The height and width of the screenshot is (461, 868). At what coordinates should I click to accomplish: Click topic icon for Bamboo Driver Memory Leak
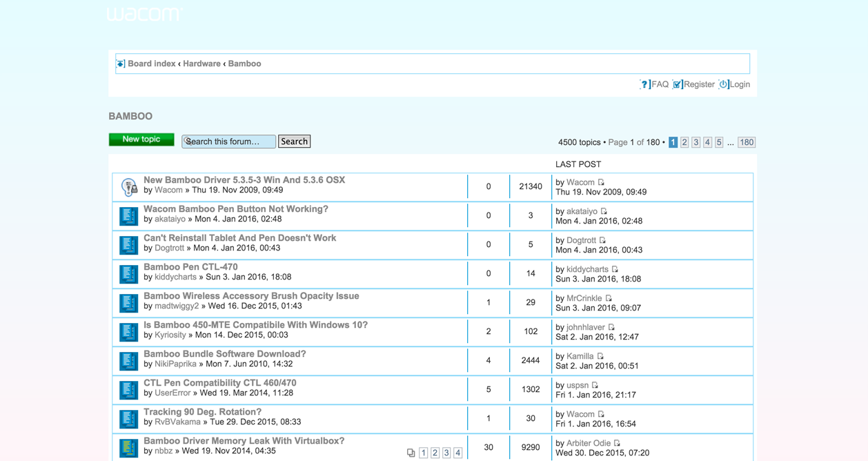tap(129, 448)
